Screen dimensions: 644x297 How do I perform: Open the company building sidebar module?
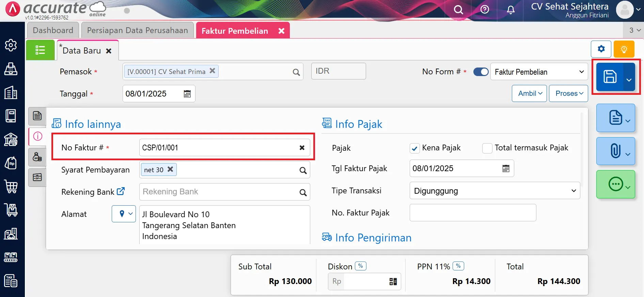click(x=11, y=92)
